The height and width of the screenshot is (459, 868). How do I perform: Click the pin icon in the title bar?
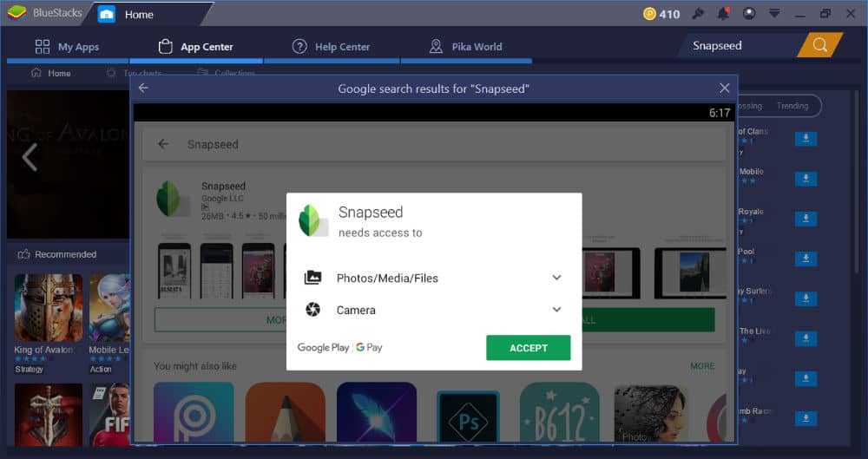click(x=698, y=14)
